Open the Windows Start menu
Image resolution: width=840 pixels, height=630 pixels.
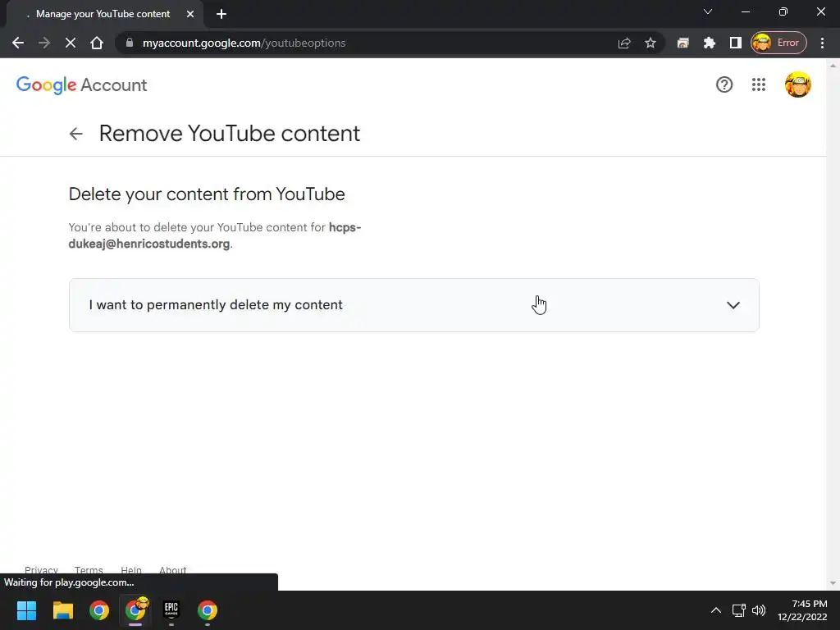coord(27,610)
